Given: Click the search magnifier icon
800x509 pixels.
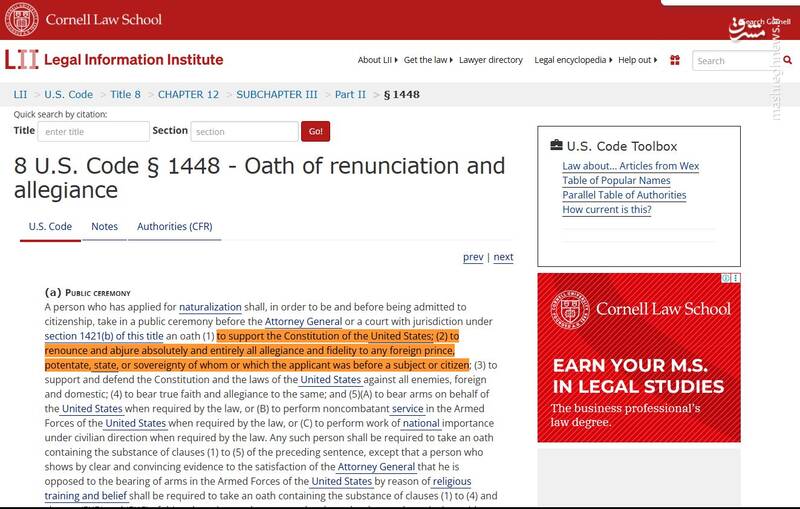Looking at the screenshot, I should (x=787, y=60).
